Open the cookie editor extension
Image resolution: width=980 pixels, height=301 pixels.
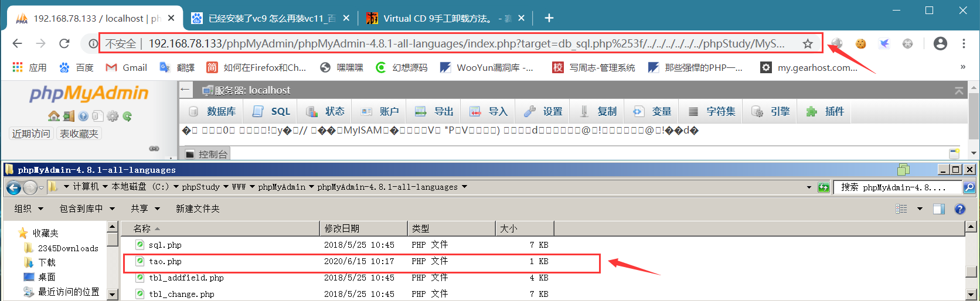click(x=860, y=43)
